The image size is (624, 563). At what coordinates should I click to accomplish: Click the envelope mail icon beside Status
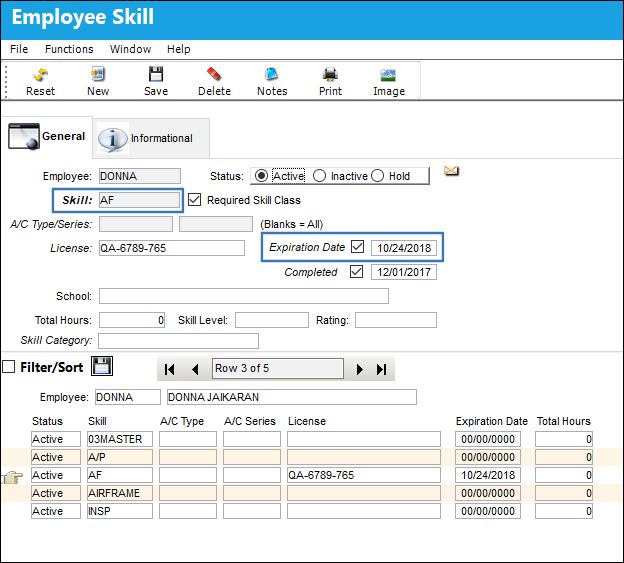pyautogui.click(x=451, y=171)
